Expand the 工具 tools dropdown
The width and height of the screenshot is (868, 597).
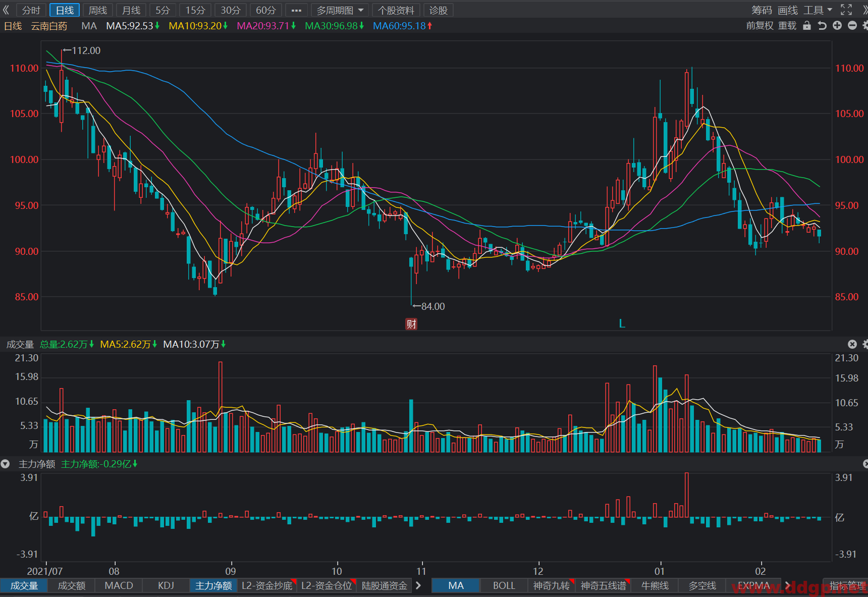tap(818, 10)
